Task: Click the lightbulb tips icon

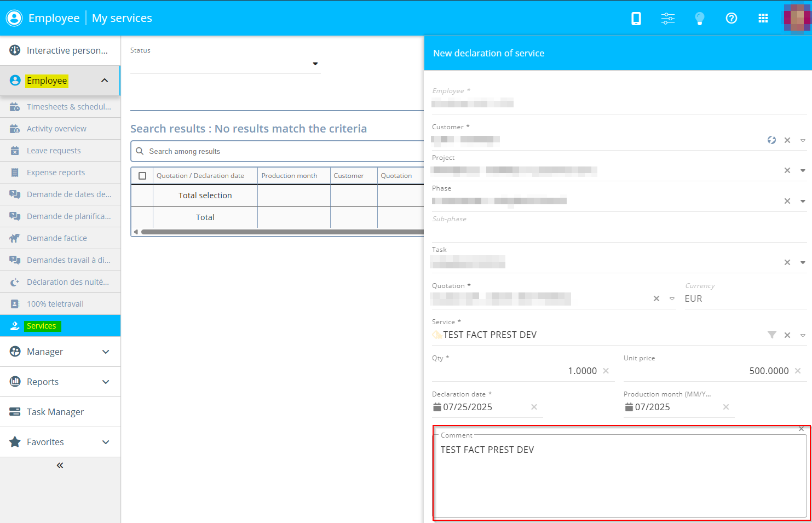Action: coord(699,19)
